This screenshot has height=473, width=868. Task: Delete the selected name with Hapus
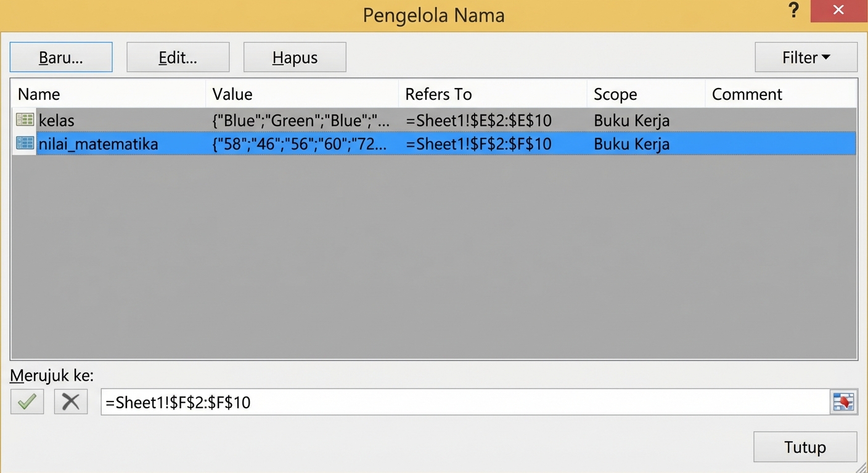click(295, 57)
